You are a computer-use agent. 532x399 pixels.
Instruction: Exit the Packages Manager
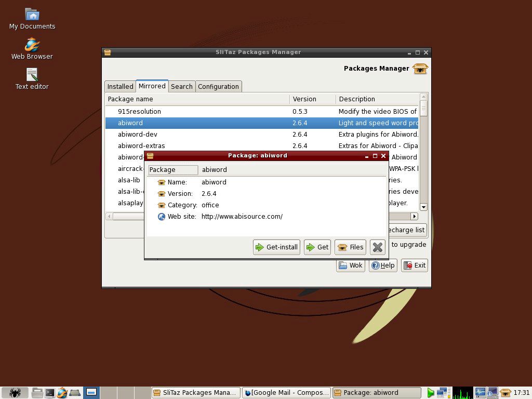[x=415, y=265]
